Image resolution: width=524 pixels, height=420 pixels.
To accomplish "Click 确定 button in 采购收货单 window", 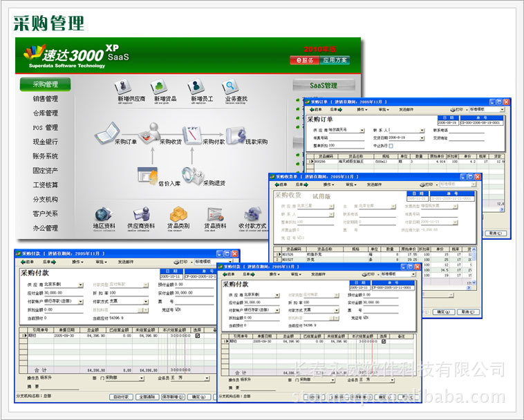I will (443, 312).
